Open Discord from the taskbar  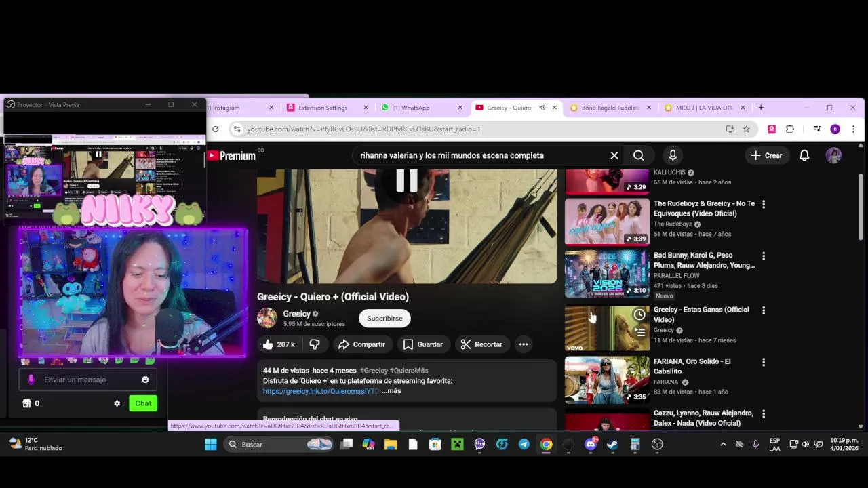[x=591, y=445]
